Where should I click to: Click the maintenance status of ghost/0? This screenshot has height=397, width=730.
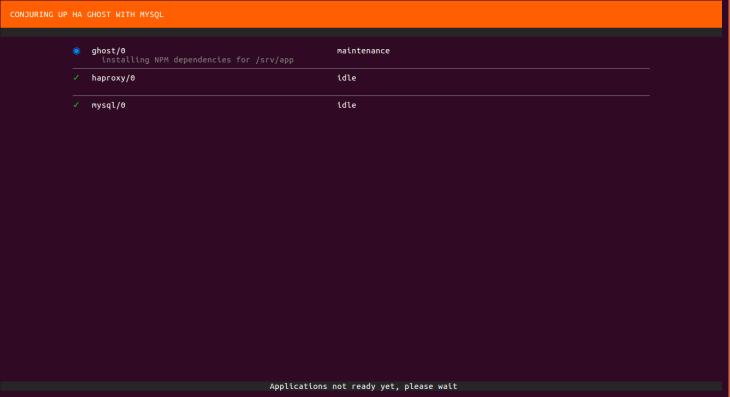(x=363, y=51)
